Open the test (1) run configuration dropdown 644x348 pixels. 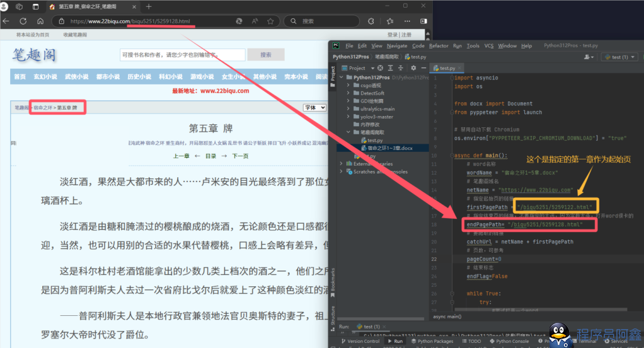[x=620, y=57]
